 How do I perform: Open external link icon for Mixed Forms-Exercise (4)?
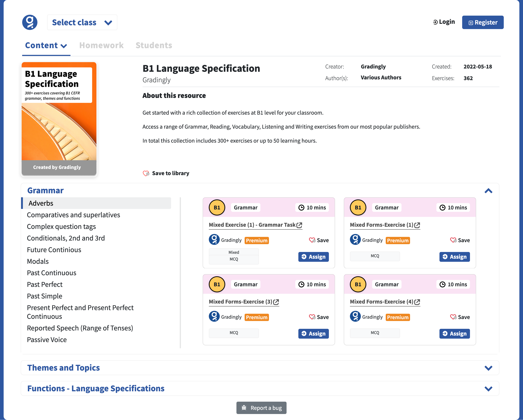(417, 302)
